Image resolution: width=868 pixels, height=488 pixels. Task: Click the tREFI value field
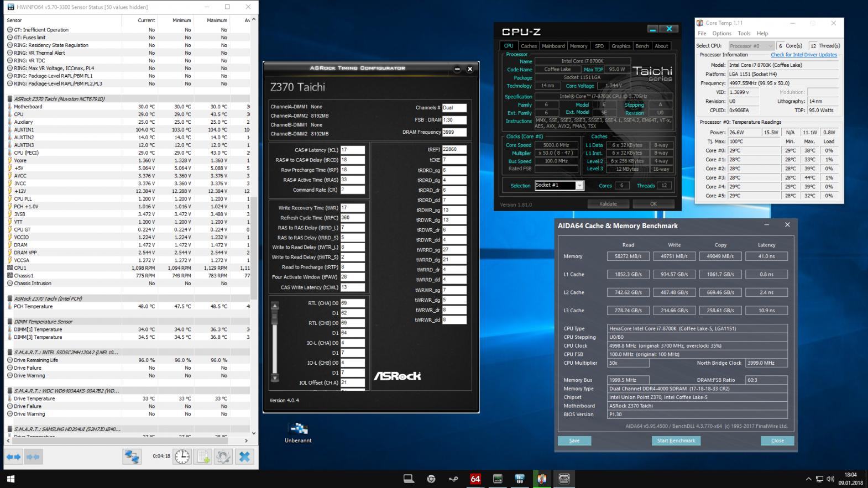(x=454, y=149)
